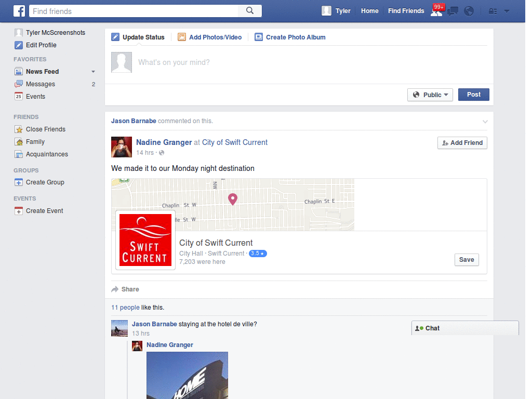Click Tyler's profile picture in top bar
The height and width of the screenshot is (399, 532).
pyautogui.click(x=326, y=11)
